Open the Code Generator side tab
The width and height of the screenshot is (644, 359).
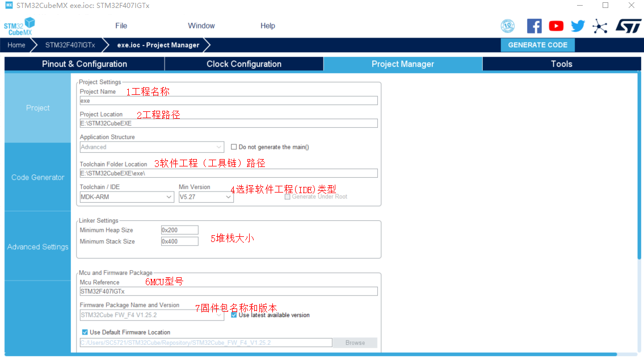pos(38,177)
